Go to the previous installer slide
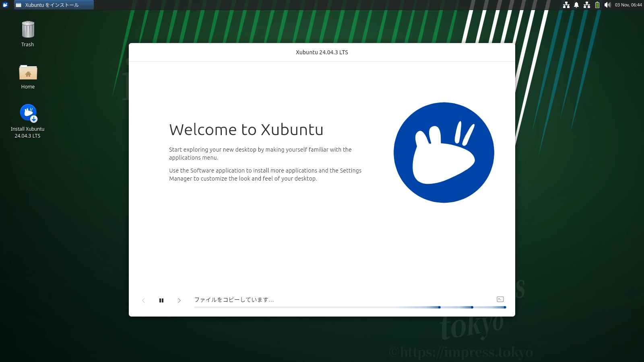Viewport: 644px width, 362px height. (143, 300)
